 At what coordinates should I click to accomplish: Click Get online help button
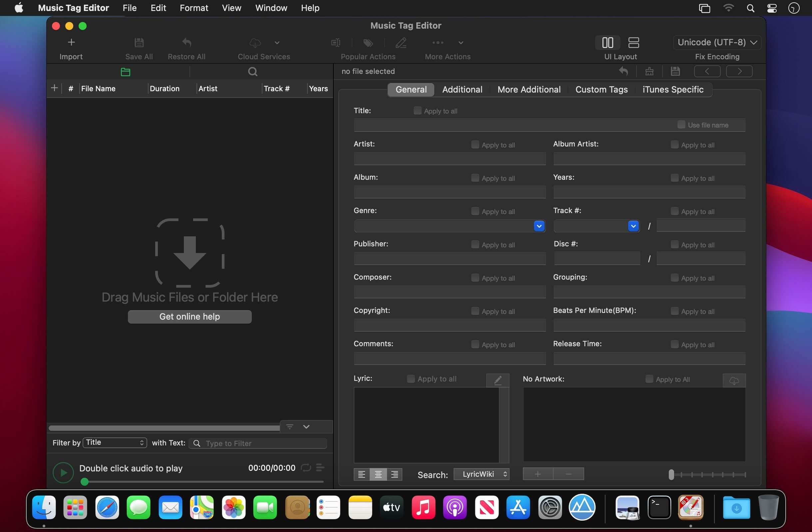pyautogui.click(x=190, y=317)
